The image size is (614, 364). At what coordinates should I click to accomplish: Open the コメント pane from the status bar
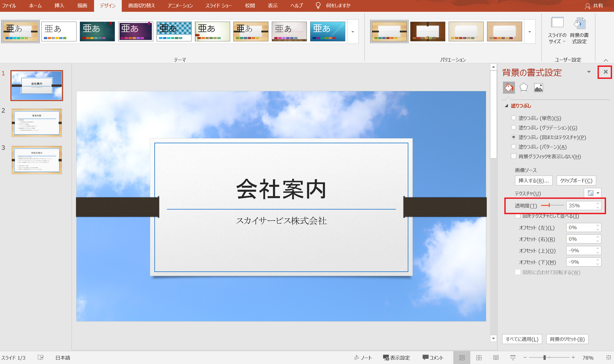[433, 357]
